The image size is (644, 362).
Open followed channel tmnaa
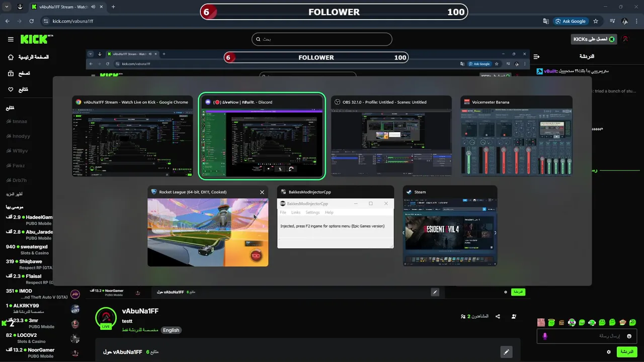click(17, 121)
